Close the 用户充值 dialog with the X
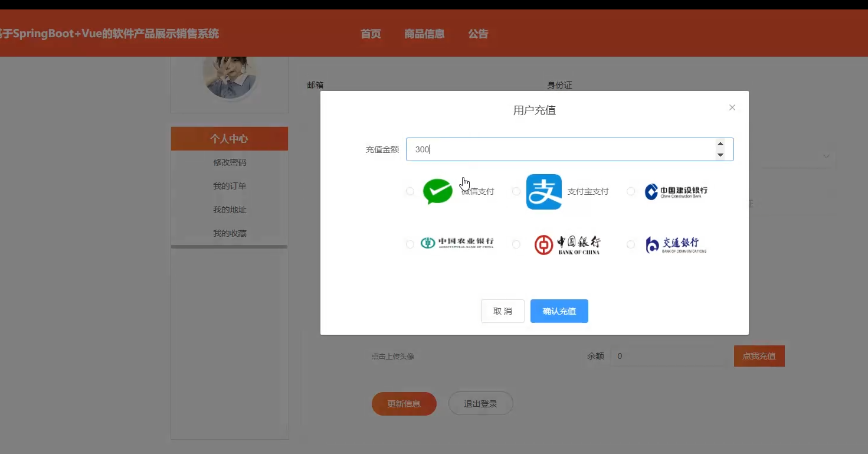Image resolution: width=868 pixels, height=454 pixels. [732, 107]
